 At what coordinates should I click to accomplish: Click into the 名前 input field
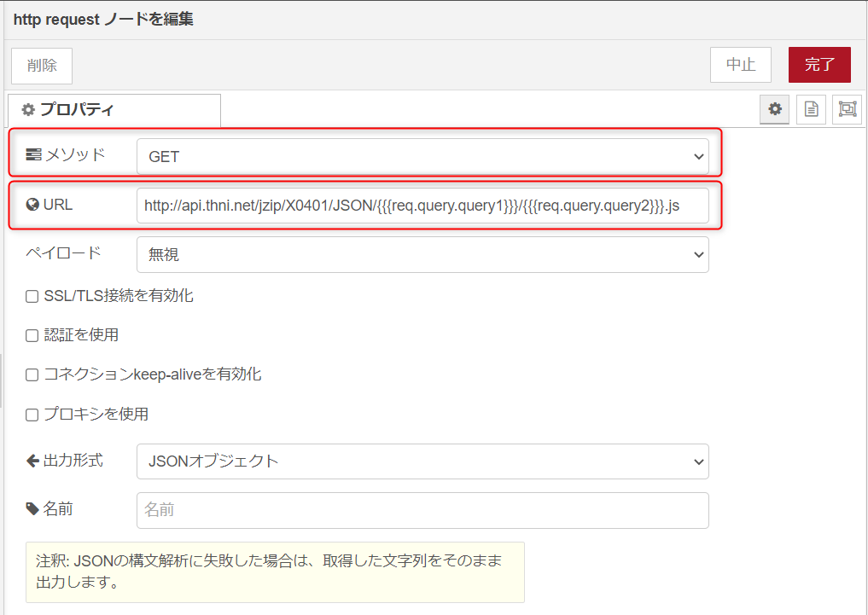coord(422,510)
